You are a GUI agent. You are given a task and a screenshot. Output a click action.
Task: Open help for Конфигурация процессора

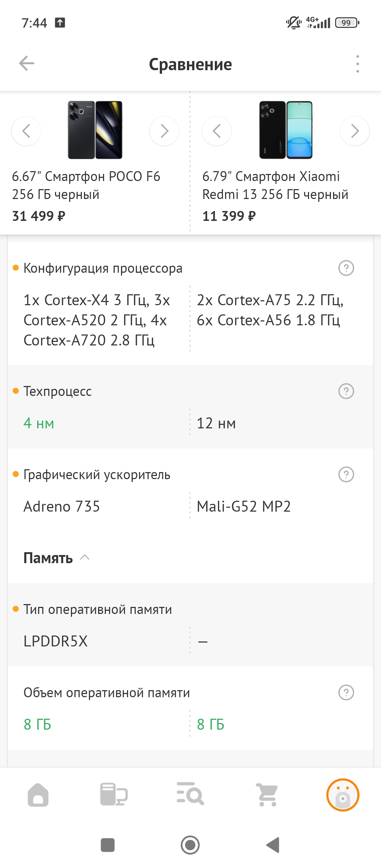tap(346, 268)
